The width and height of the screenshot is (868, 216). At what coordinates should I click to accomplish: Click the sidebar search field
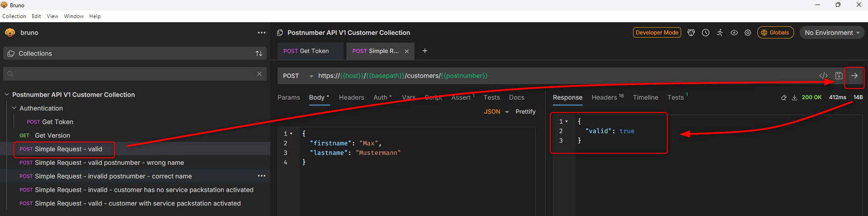(135, 74)
